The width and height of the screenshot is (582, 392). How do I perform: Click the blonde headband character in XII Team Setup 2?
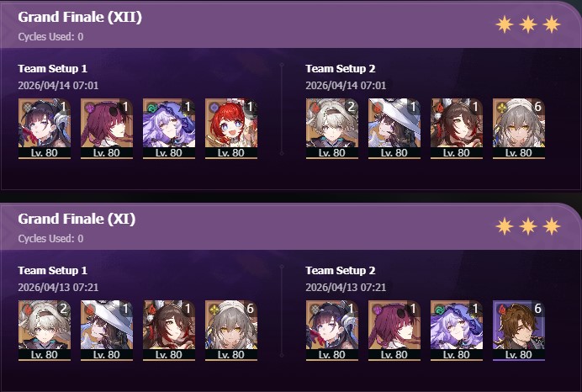[332, 129]
